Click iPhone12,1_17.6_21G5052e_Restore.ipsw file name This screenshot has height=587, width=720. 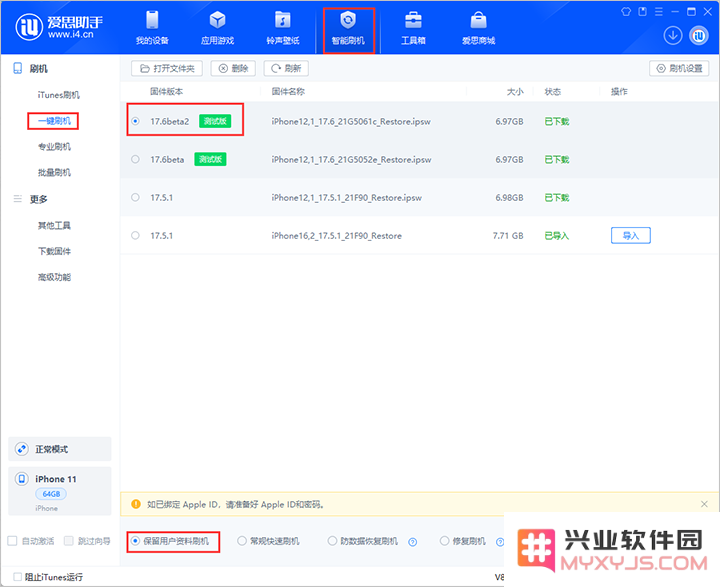click(x=351, y=159)
